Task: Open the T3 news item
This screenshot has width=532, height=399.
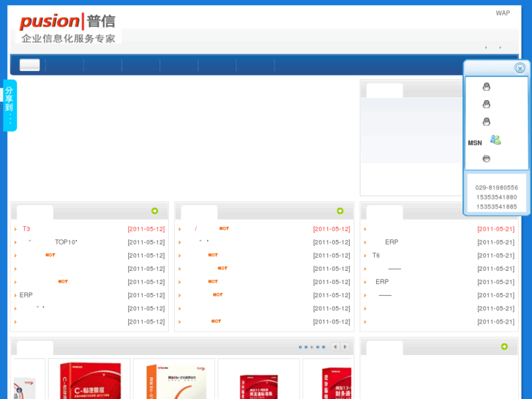Action: click(26, 229)
